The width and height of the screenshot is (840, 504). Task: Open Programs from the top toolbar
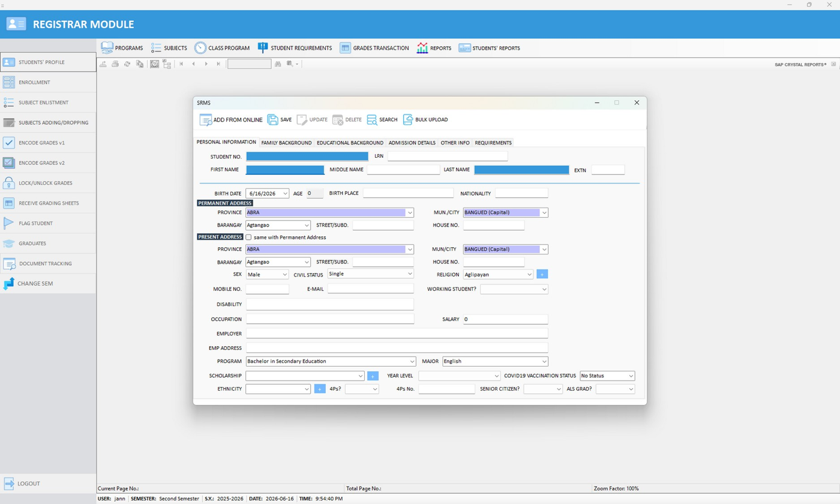tap(122, 48)
